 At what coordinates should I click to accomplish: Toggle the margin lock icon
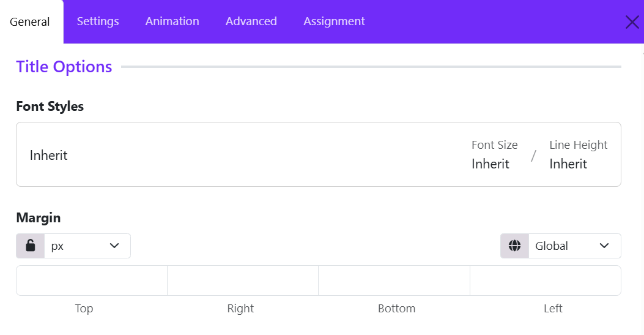click(x=31, y=246)
